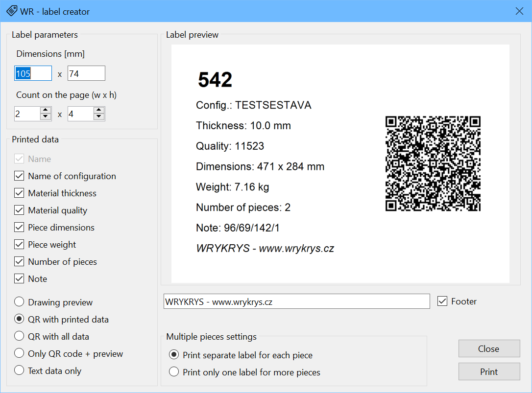Click Weight: 7.16 kg line in preview
Screen dimensions: 532x393
(232, 187)
